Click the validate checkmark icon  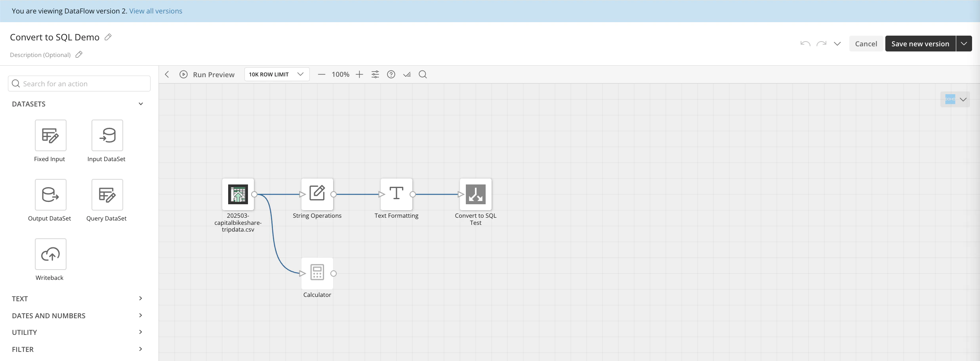[x=407, y=74]
